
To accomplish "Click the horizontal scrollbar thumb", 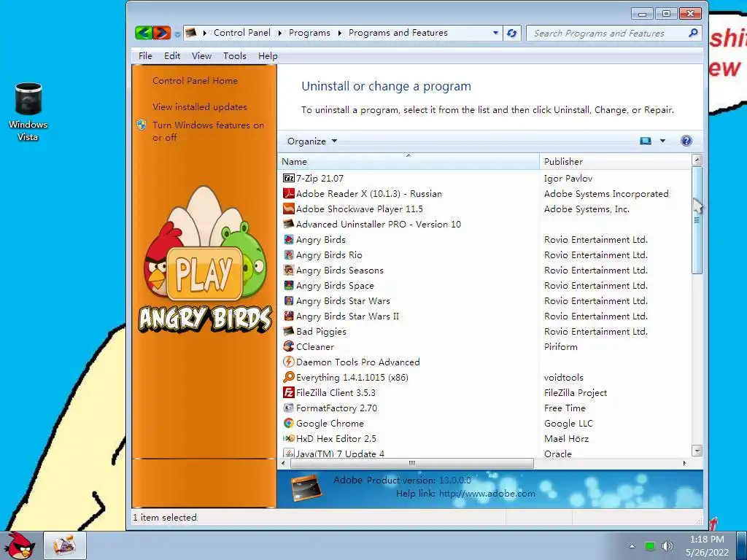I will point(411,463).
